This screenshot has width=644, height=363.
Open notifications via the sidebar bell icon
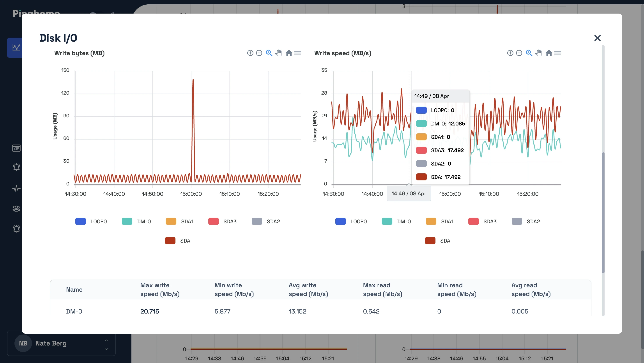pyautogui.click(x=16, y=167)
